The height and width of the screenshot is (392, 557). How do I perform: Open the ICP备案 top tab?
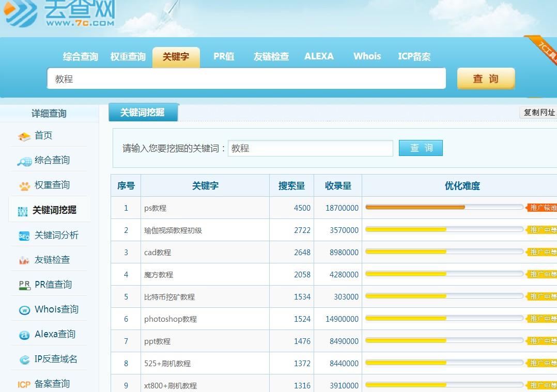pyautogui.click(x=414, y=56)
